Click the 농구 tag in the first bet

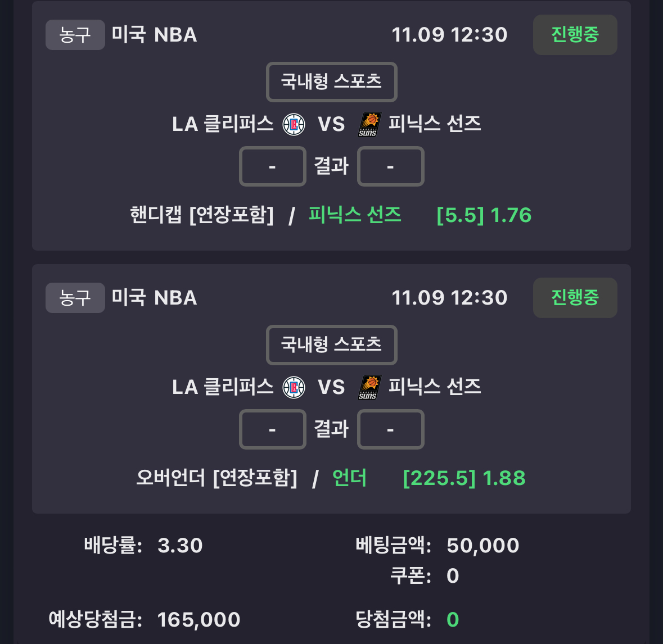click(x=75, y=35)
